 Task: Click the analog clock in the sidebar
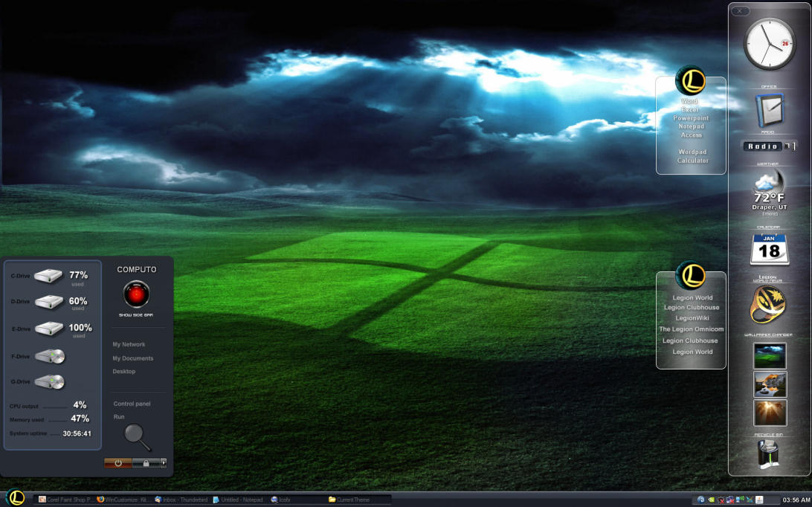tap(770, 45)
